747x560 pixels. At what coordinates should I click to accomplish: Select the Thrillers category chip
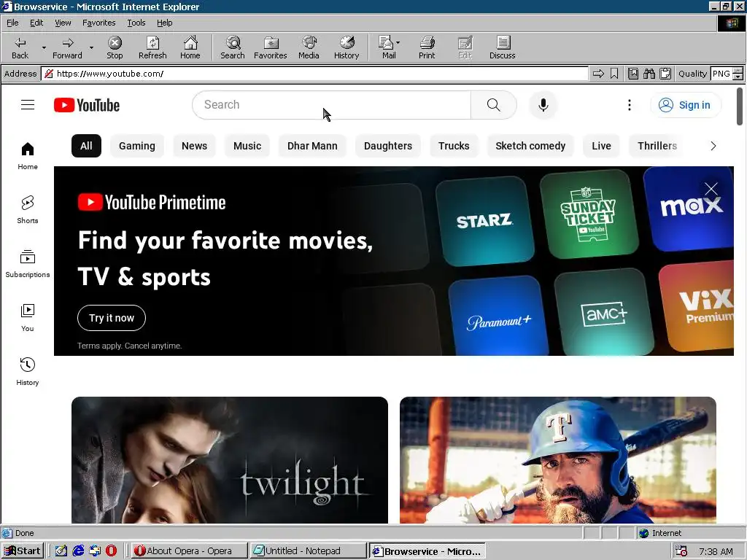657,146
